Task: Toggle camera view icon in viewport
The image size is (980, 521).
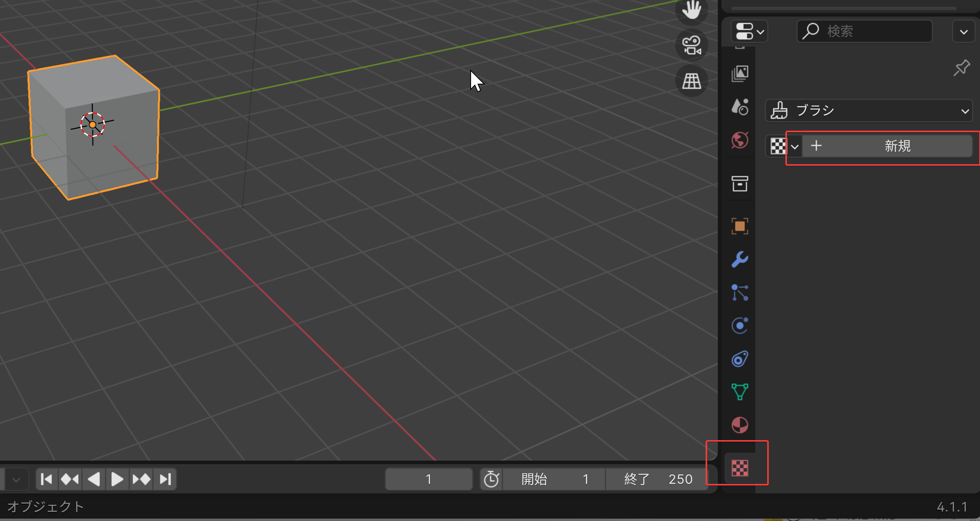Action: tap(692, 45)
